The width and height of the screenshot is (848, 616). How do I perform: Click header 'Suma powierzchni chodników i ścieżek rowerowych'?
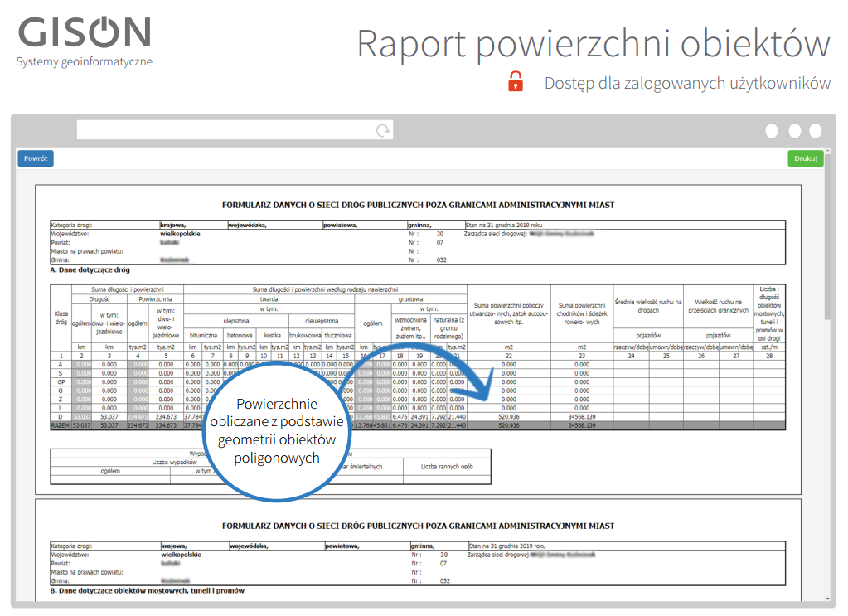pos(582,313)
